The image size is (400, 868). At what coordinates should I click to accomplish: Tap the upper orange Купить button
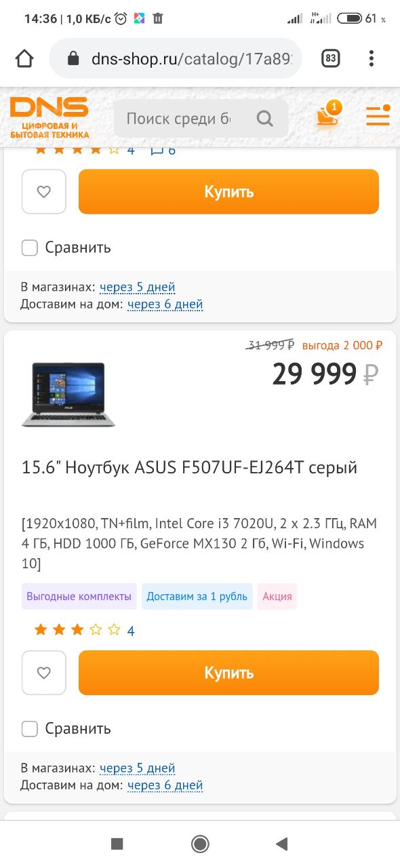click(x=228, y=191)
